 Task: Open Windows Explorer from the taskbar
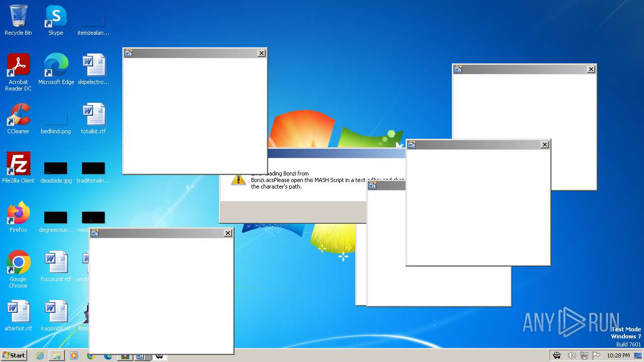tap(57, 355)
